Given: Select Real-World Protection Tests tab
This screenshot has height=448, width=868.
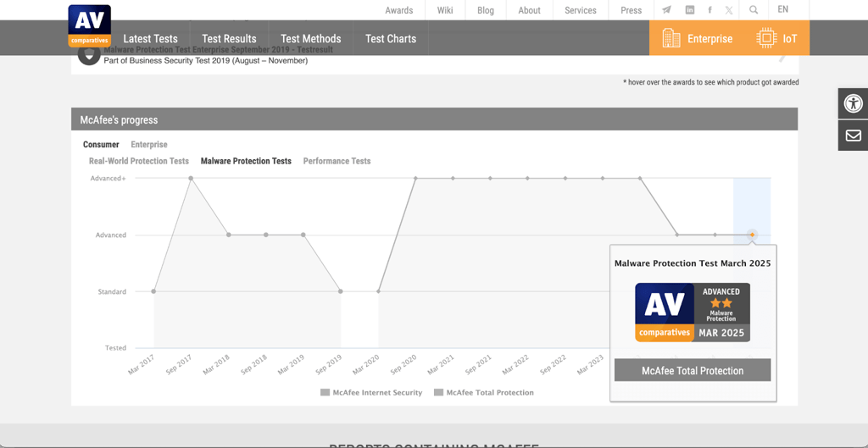Looking at the screenshot, I should pos(139,161).
